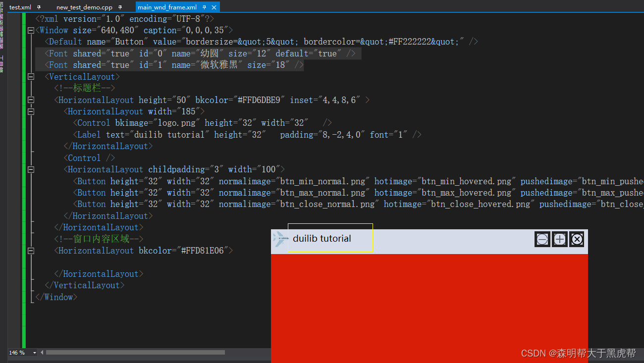Image resolution: width=644 pixels, height=363 pixels.
Task: Switch to the new_test_demo.cpp tab
Action: pos(84,7)
